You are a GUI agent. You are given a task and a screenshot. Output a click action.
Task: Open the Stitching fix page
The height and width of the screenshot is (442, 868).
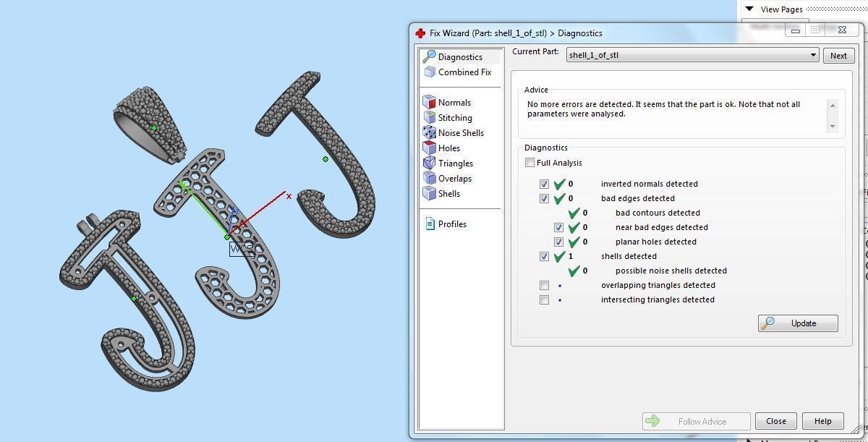click(x=448, y=118)
